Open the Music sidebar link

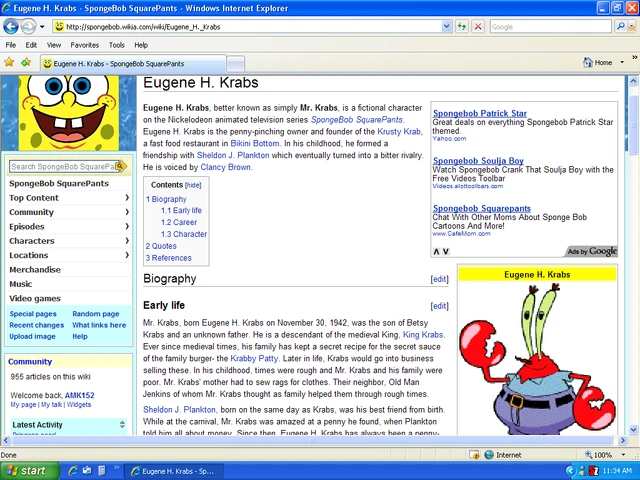[x=20, y=284]
